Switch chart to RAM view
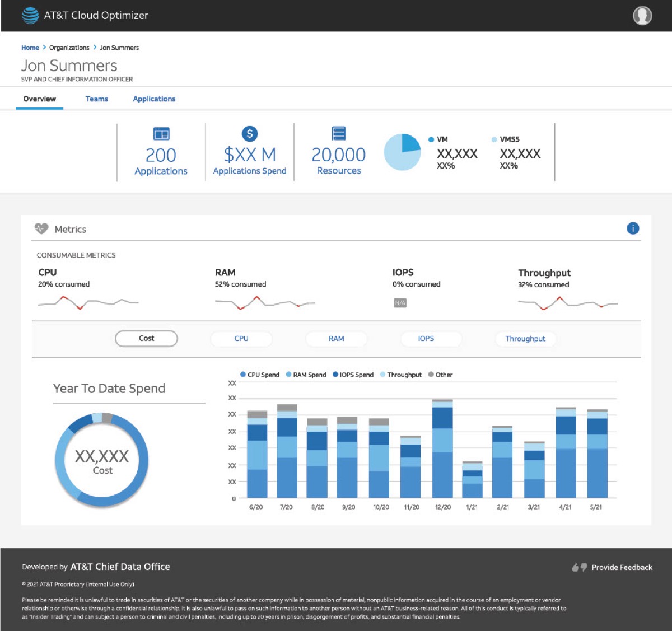The height and width of the screenshot is (631, 672). [x=337, y=338]
